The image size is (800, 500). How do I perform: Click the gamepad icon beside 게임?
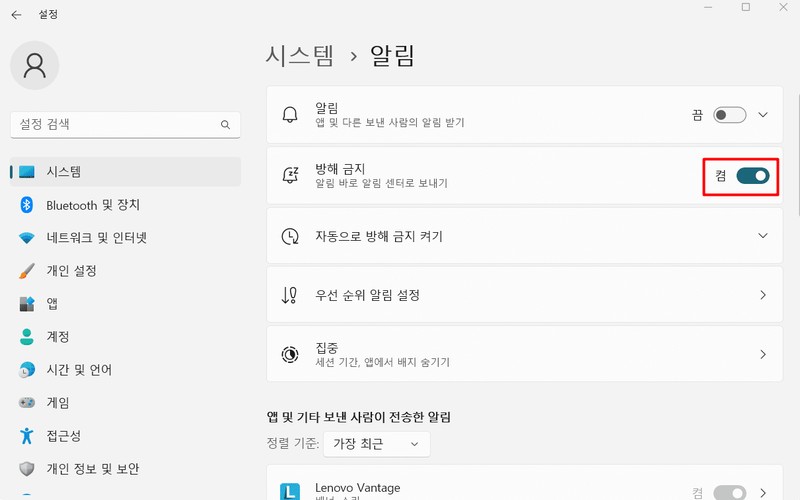(27, 403)
